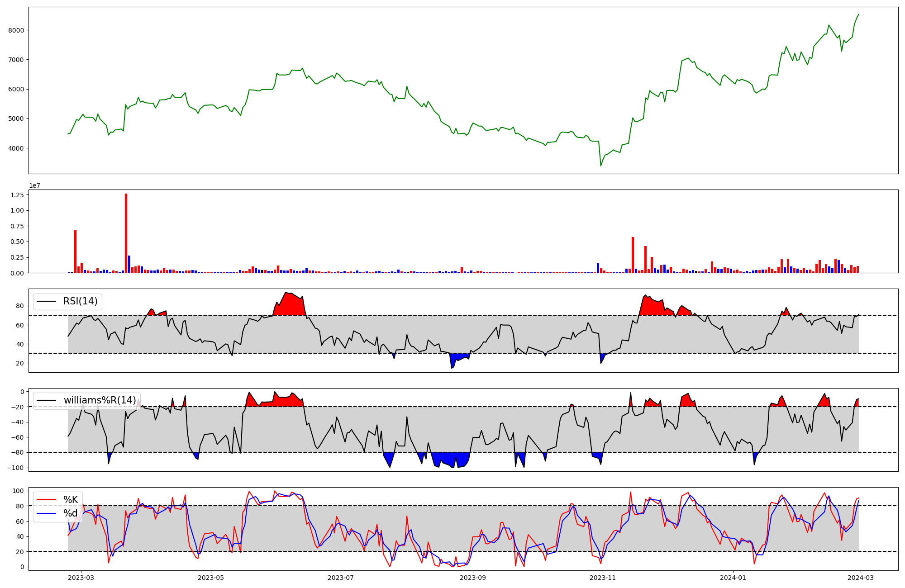Click the %K legend text
Image resolution: width=905 pixels, height=588 pixels.
[71, 500]
